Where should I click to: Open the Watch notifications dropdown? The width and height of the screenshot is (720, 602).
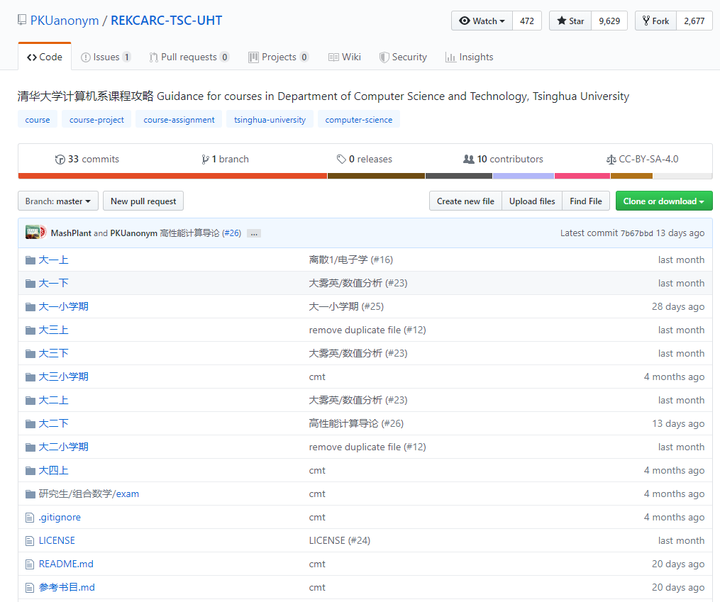pyautogui.click(x=482, y=21)
